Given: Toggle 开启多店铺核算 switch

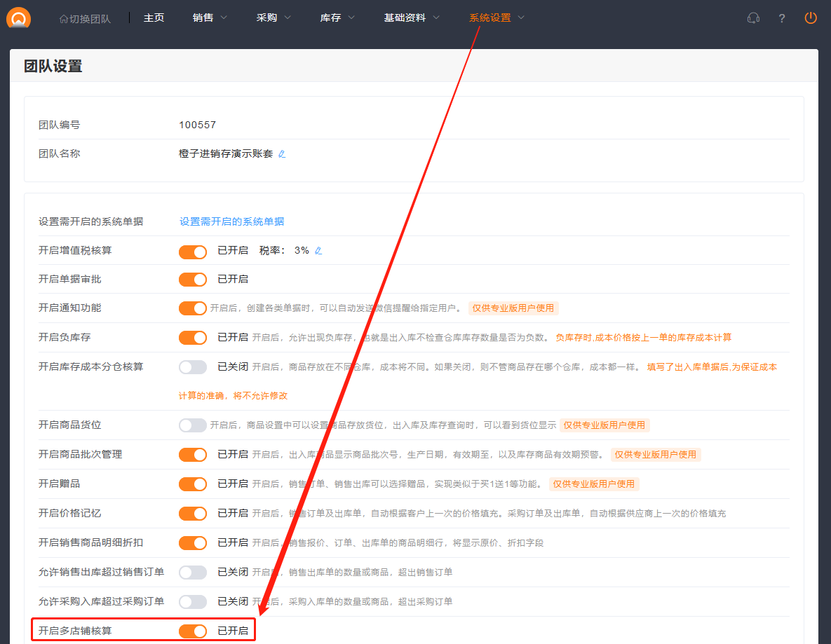Looking at the screenshot, I should click(x=193, y=631).
